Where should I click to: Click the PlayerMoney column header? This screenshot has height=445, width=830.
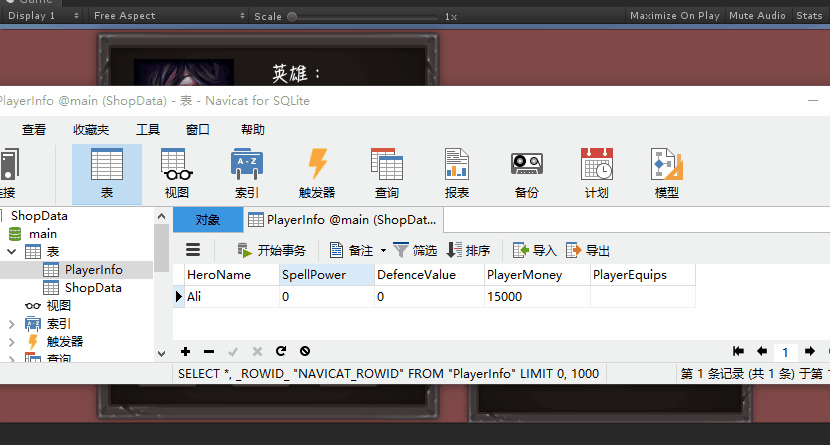click(537, 275)
